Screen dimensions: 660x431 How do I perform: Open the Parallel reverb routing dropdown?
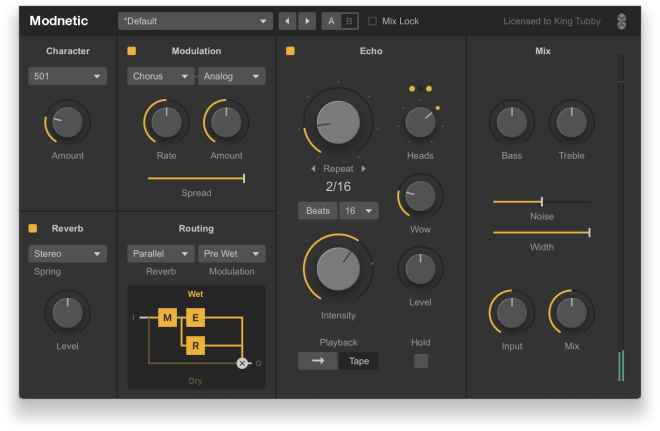[x=160, y=254]
